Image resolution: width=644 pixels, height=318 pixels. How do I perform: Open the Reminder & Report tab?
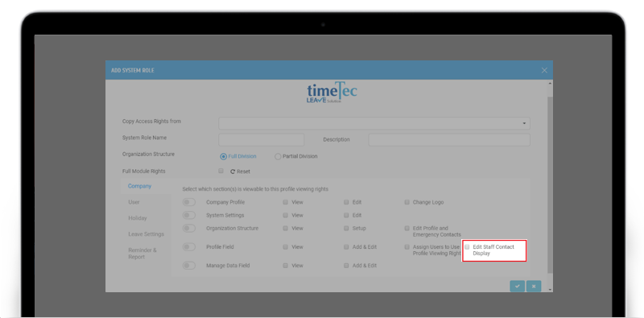[x=142, y=254]
